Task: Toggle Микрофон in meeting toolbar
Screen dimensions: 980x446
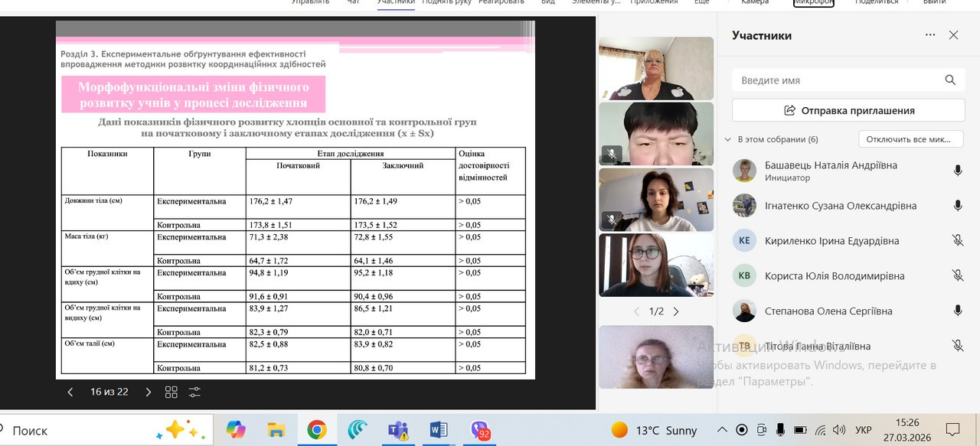Action: (x=813, y=2)
